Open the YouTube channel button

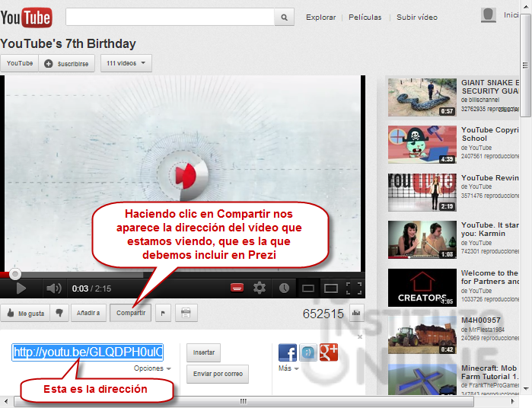(x=20, y=63)
